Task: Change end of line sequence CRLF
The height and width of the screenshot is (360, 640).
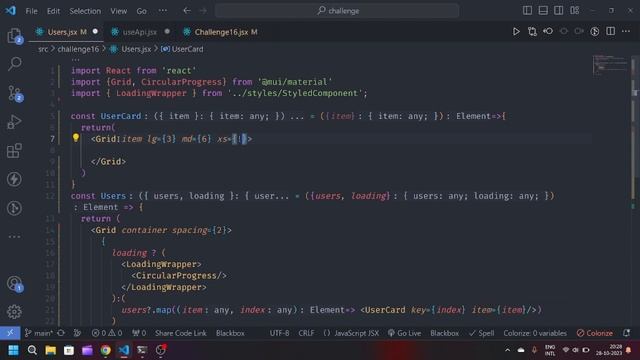Action: click(306, 333)
